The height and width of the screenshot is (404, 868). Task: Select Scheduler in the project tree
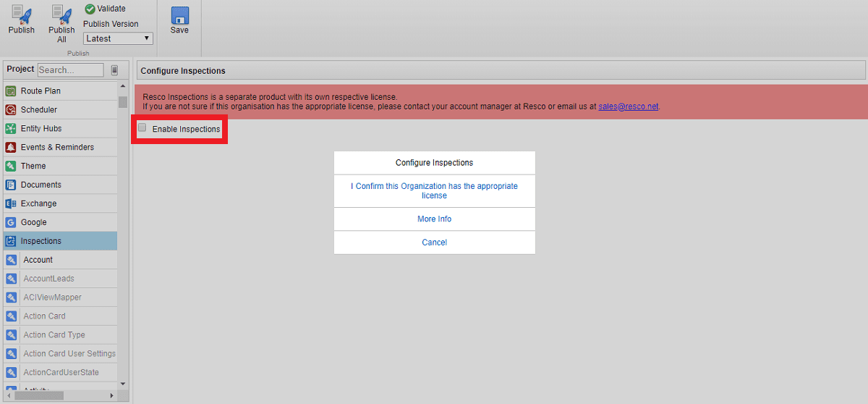(x=60, y=110)
